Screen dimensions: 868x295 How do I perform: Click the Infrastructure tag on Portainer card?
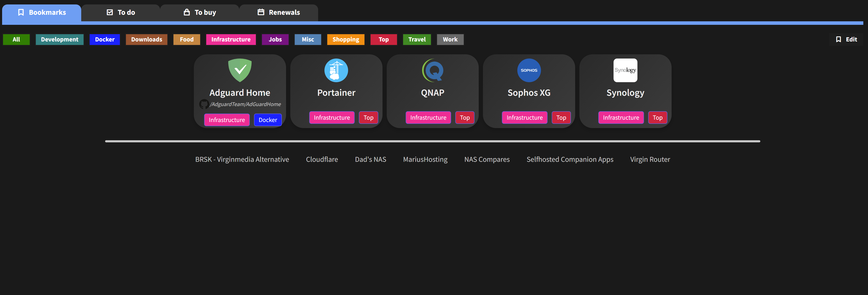[332, 118]
